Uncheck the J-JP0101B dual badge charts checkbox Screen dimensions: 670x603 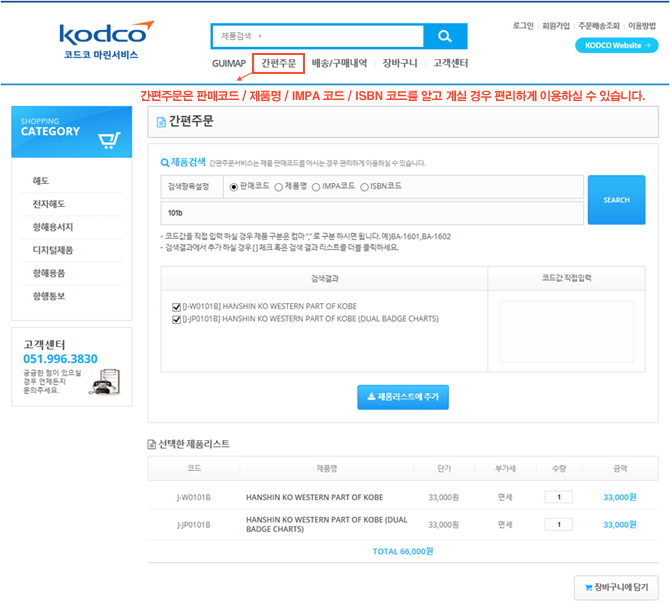click(x=176, y=319)
